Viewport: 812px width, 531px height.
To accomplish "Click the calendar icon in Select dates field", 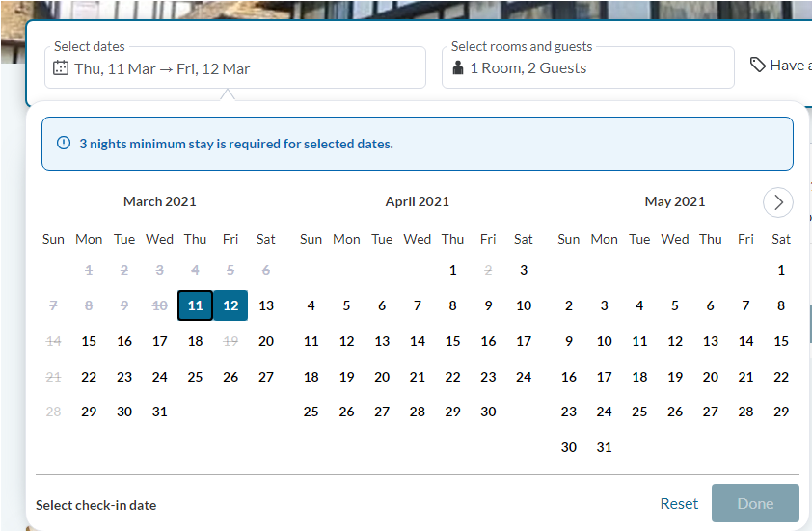I will (x=61, y=67).
